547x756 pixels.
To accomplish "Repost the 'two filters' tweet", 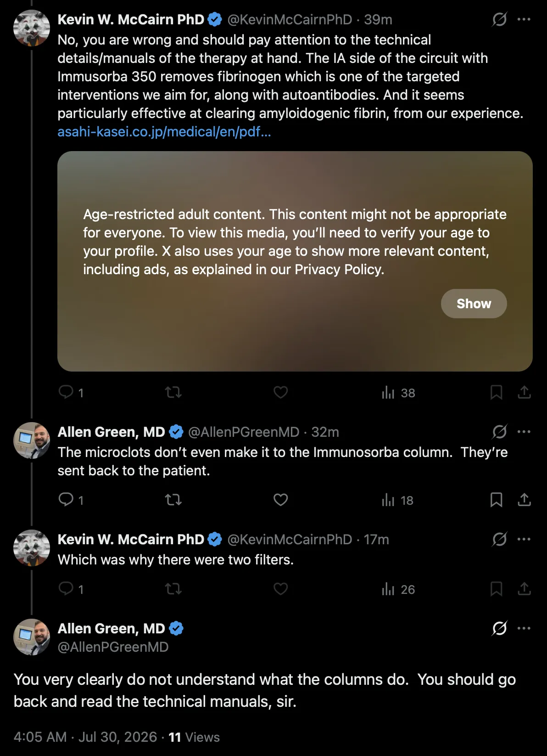I will (173, 589).
